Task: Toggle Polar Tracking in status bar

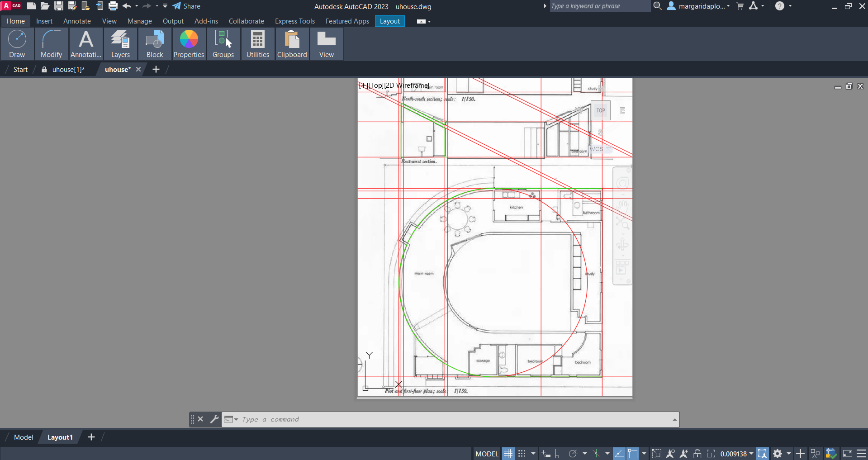Action: point(573,454)
